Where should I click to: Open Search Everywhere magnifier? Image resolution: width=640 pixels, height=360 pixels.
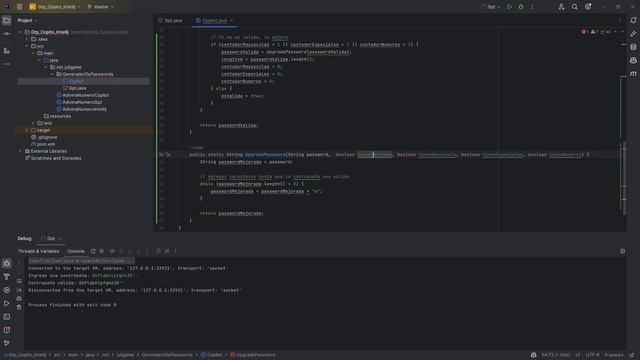tap(574, 7)
